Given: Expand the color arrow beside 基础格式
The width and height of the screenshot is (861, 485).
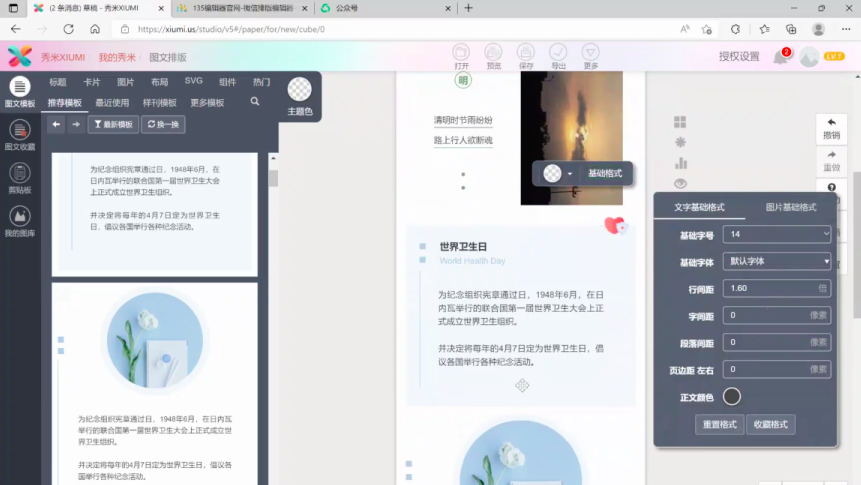Looking at the screenshot, I should 569,174.
